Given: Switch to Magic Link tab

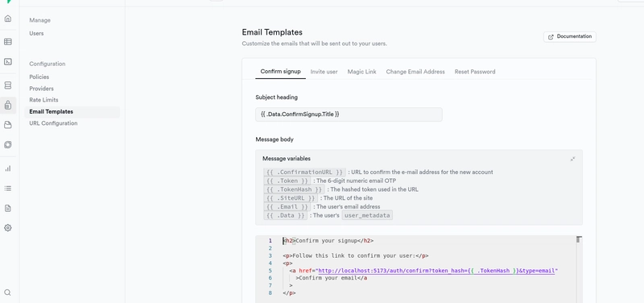Looking at the screenshot, I should (361, 72).
